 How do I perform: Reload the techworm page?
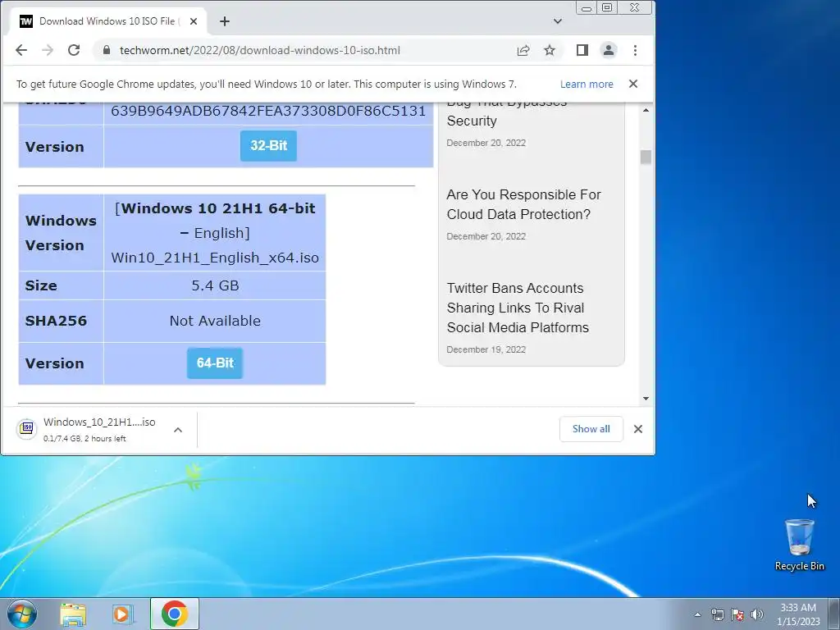74,50
